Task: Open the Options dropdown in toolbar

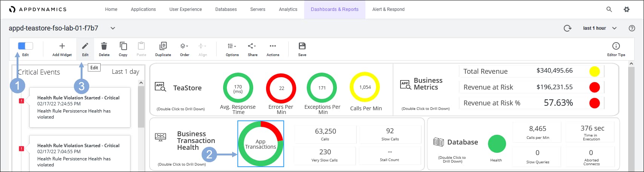Action: 232,46
